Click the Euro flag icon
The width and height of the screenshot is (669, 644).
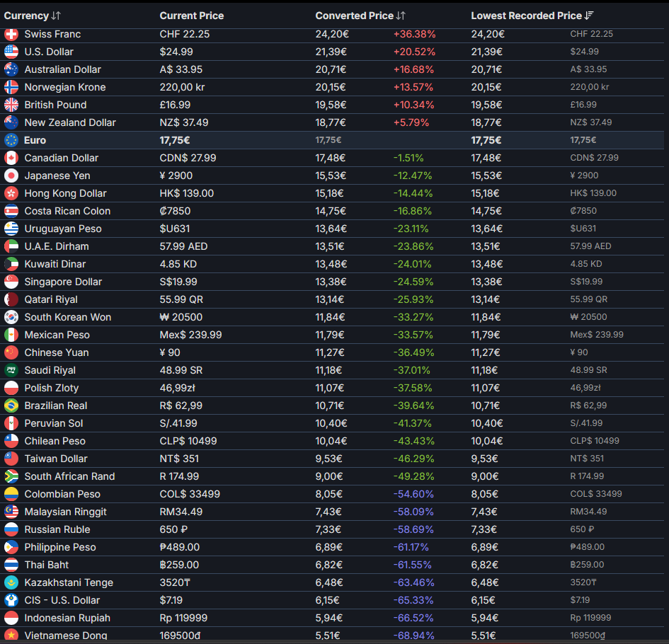pos(11,140)
